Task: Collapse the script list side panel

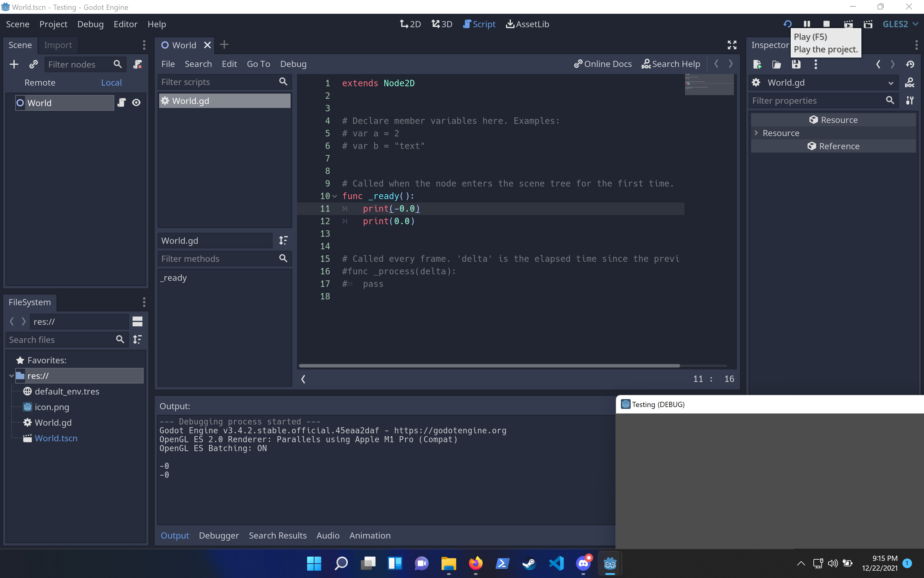Action: [303, 379]
